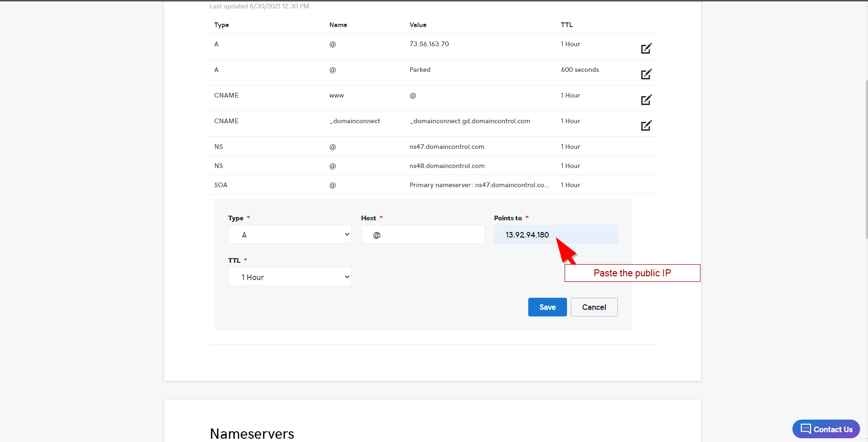Edit the _domainconnect CNAME record

tap(646, 126)
